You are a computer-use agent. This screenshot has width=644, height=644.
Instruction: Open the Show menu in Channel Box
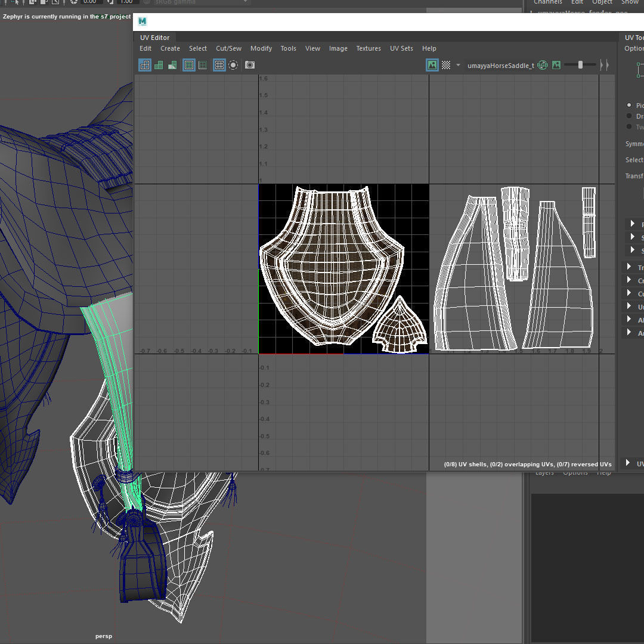tap(630, 2)
